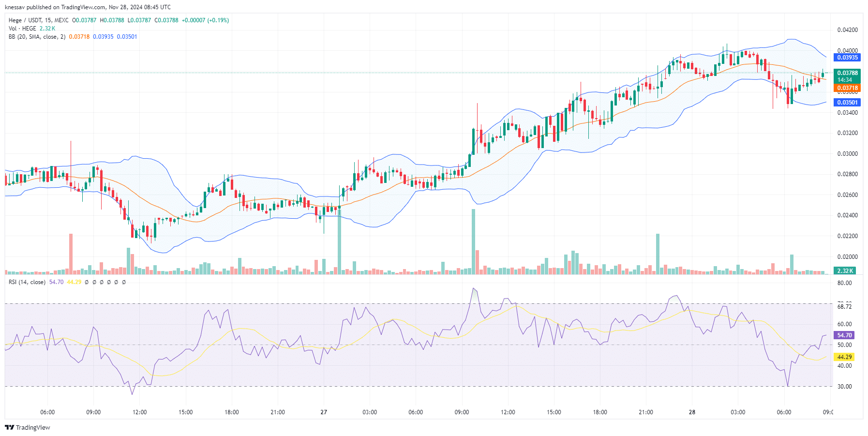Click the yellow 44.29 RSI axis tag

coord(844,357)
